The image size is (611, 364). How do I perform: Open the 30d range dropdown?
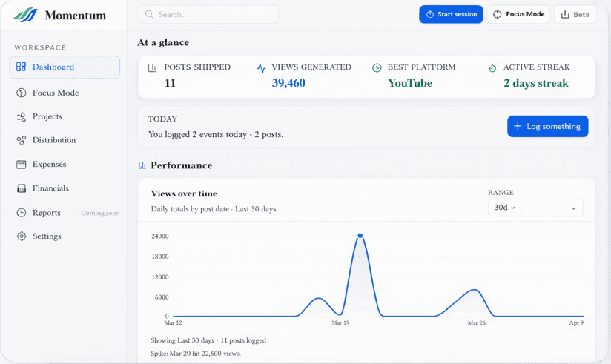point(505,208)
